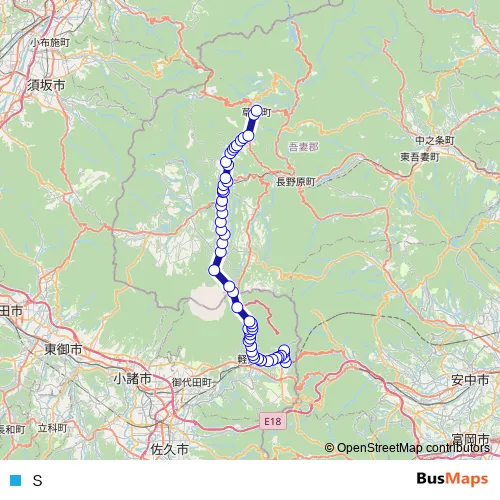Image resolution: width=500 pixels, height=500 pixels.
Task: Click the 御代田町 town label
Action: point(192,382)
